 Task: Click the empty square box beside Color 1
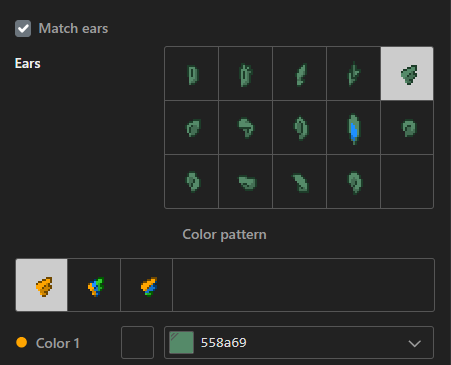coord(137,343)
